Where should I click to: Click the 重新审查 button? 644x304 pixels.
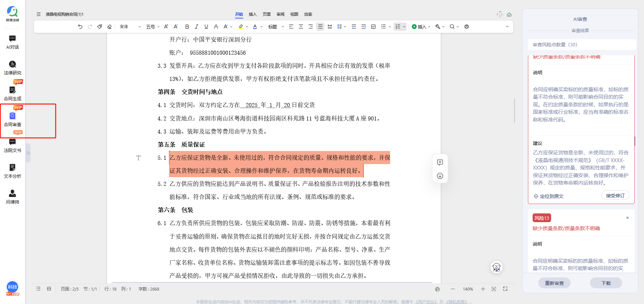click(554, 283)
